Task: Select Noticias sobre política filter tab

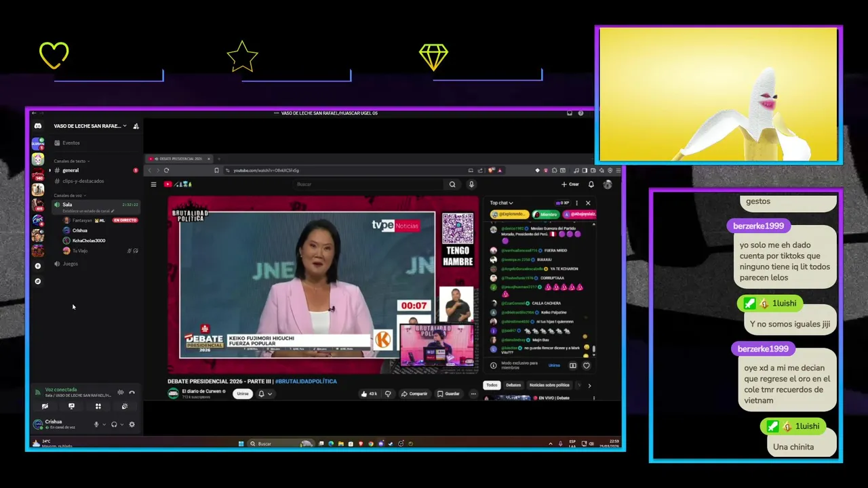Action: (549, 385)
